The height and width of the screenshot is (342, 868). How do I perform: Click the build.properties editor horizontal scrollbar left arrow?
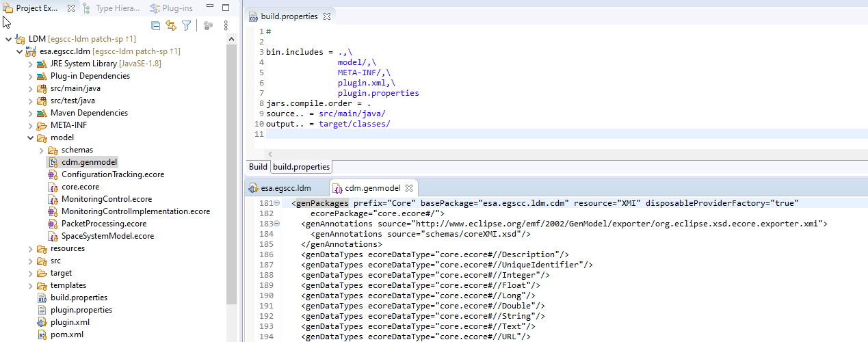point(269,155)
